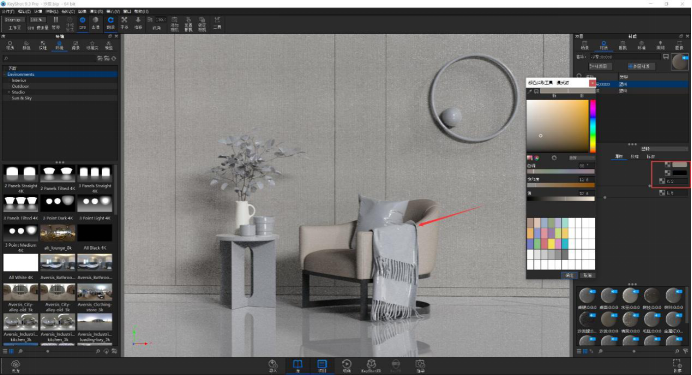Click the saturation slider in color picker
Screen dimensions: 692x375
coord(561,185)
